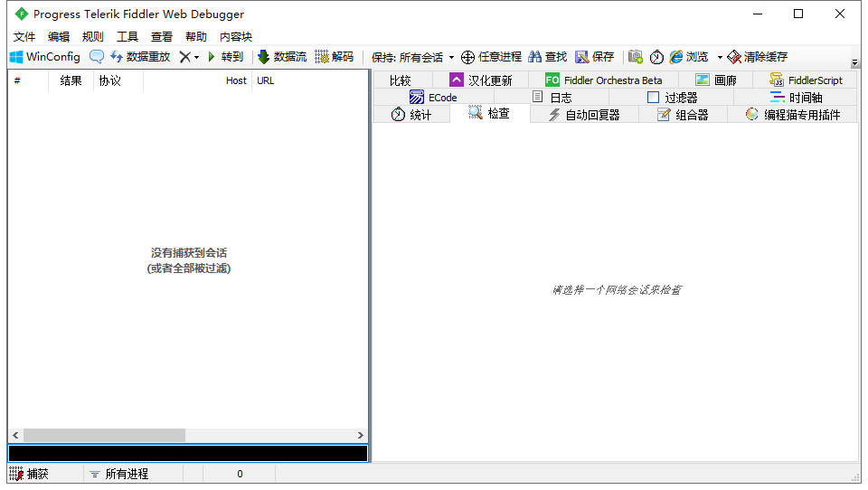Screen dimensions: 868x490
Task: Open the FiddlerScript tab
Action: [x=806, y=80]
